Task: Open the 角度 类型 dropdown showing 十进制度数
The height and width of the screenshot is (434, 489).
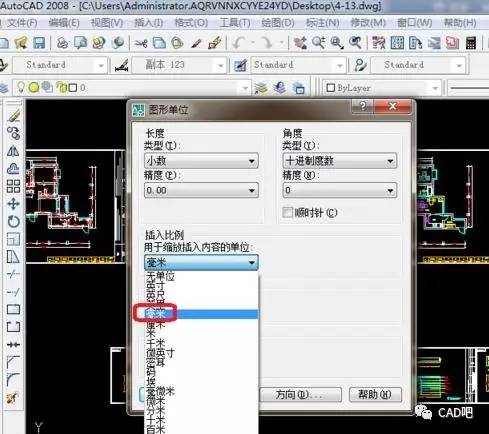Action: click(340, 161)
